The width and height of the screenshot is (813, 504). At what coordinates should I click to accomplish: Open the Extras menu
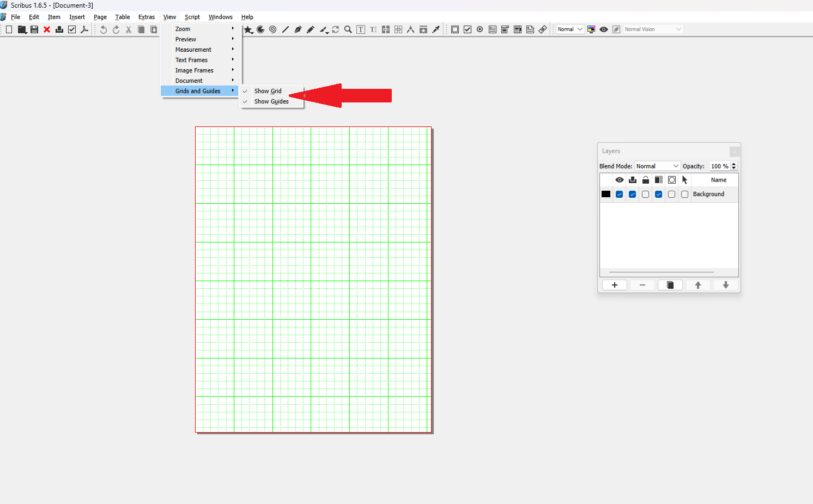coord(147,17)
